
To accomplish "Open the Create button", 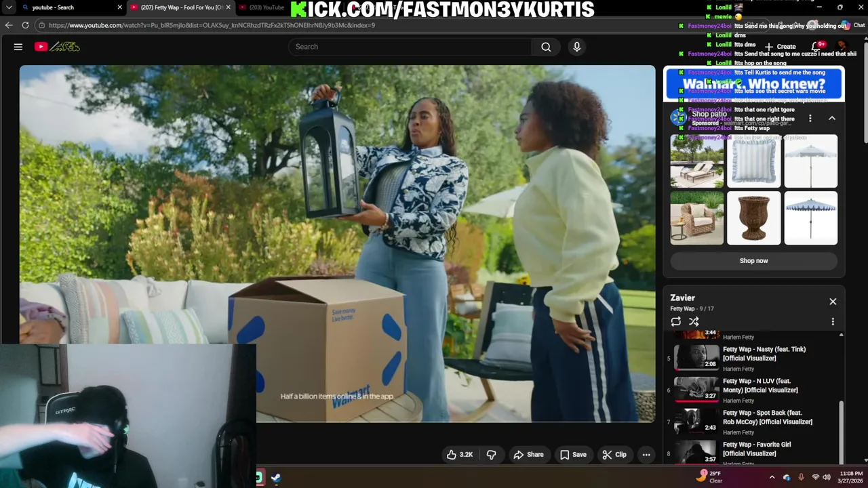I will point(781,47).
